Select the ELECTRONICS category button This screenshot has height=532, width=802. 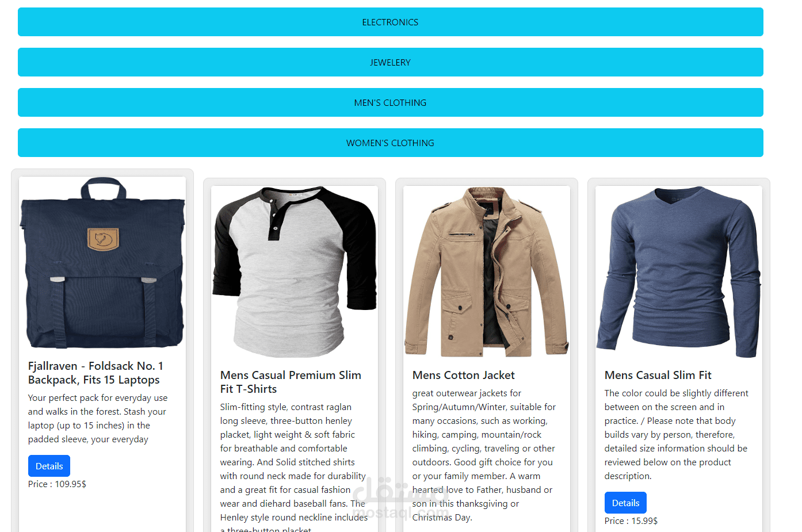390,22
